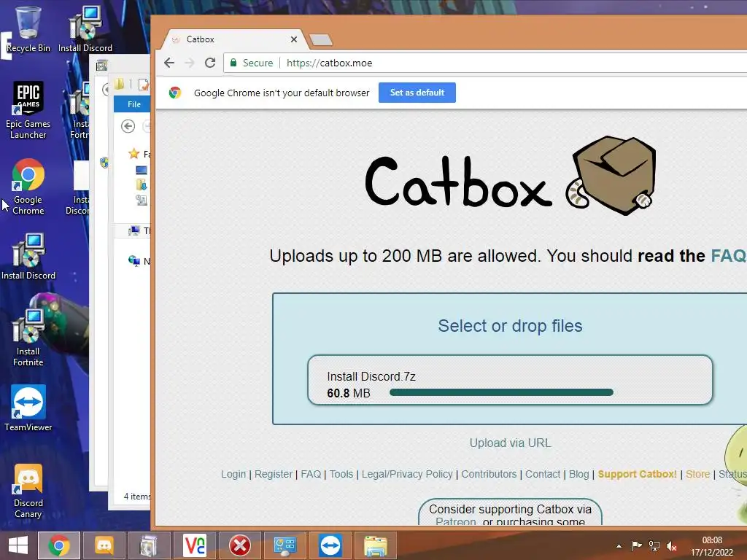This screenshot has height=560, width=747.
Task: Select the Install Fortnite desktop icon
Action: [28, 338]
